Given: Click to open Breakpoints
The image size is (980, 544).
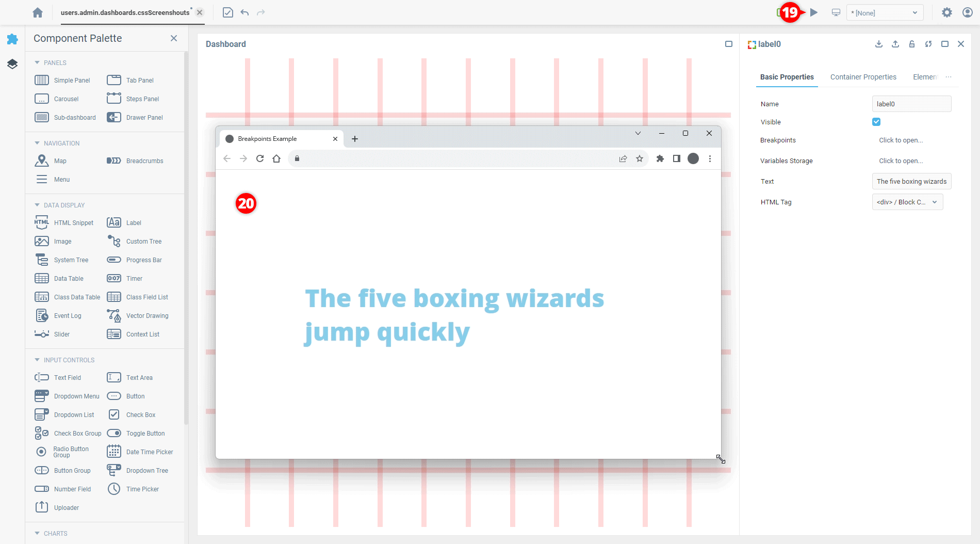Looking at the screenshot, I should click(x=901, y=140).
